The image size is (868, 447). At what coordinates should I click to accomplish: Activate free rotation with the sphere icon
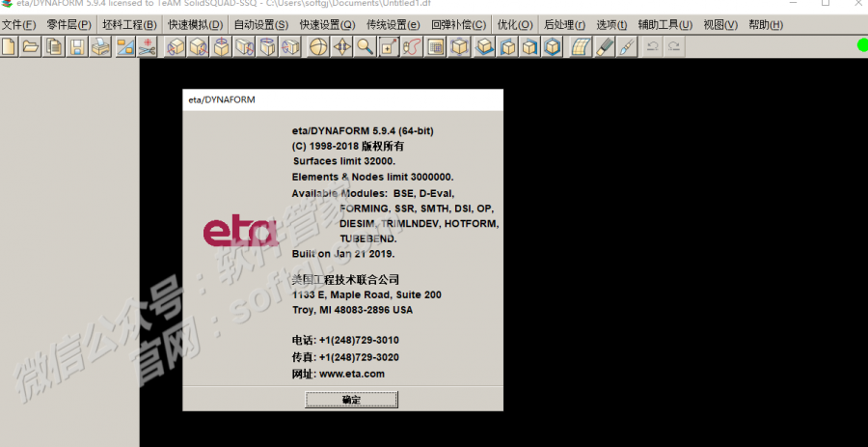(x=318, y=47)
